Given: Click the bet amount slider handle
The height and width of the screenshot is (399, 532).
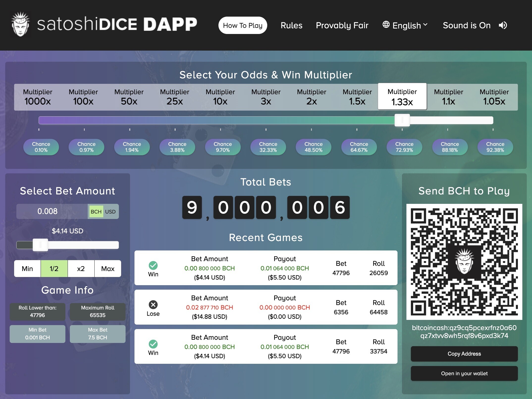Looking at the screenshot, I should tap(40, 245).
